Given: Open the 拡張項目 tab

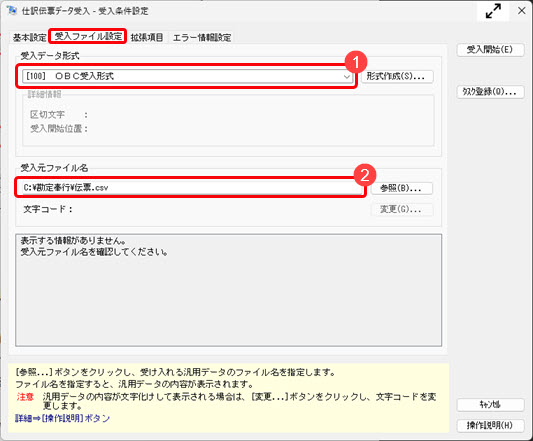Looking at the screenshot, I should [x=147, y=37].
